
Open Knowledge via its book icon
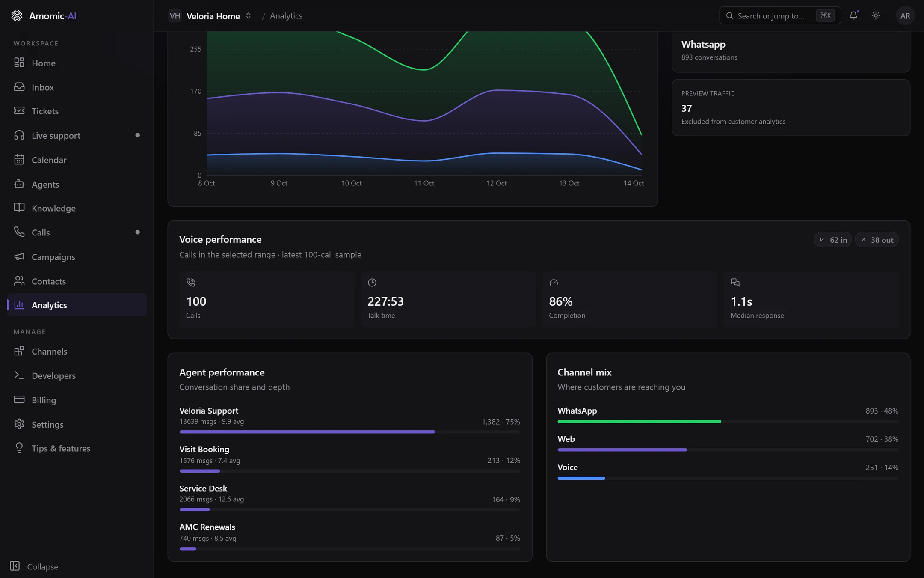(x=19, y=208)
